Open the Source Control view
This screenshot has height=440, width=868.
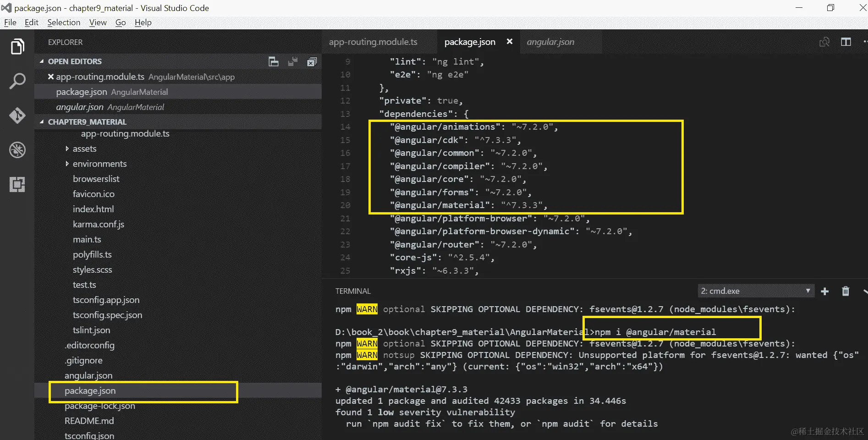click(x=17, y=115)
